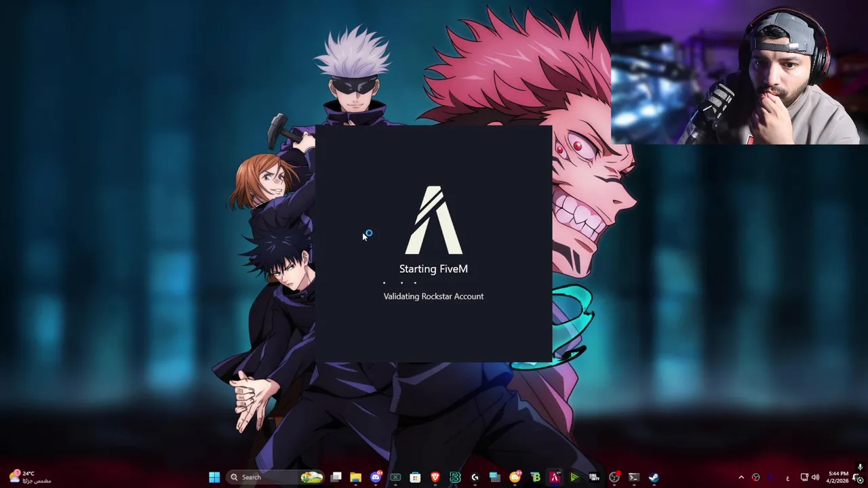Open Logitech G HUB from taskbar
Viewport: 868px width, 488px height.
click(x=475, y=477)
